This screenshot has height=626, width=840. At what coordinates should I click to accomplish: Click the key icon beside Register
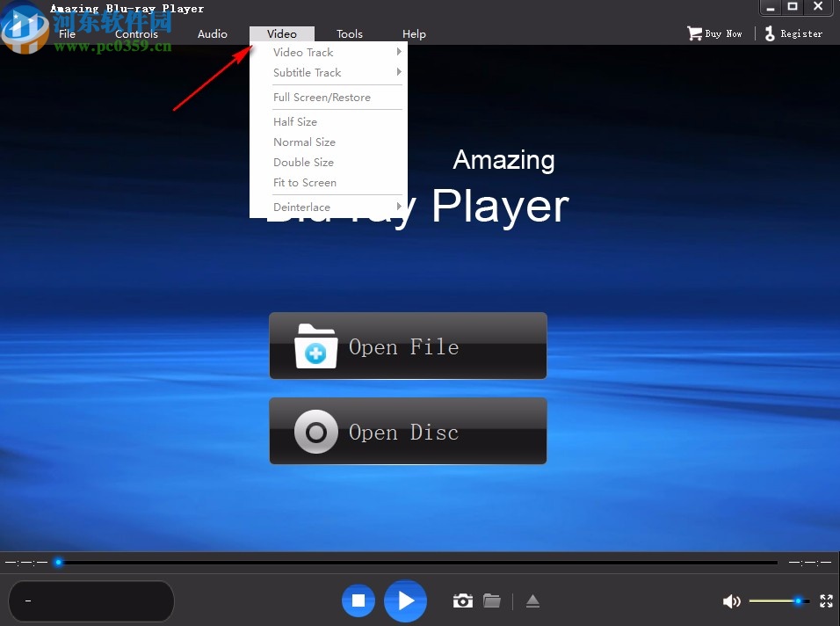click(769, 33)
